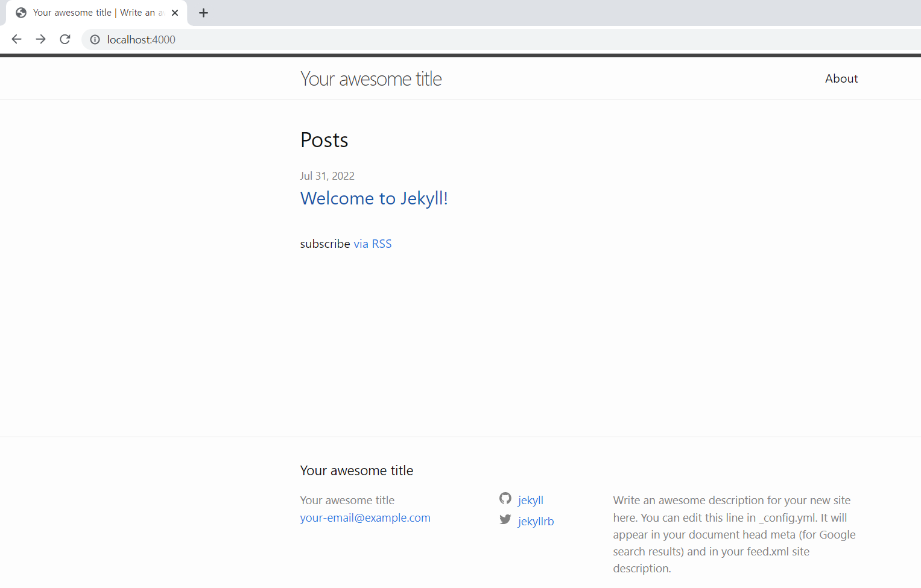Click the header site title 'Your awesome title'

point(370,79)
